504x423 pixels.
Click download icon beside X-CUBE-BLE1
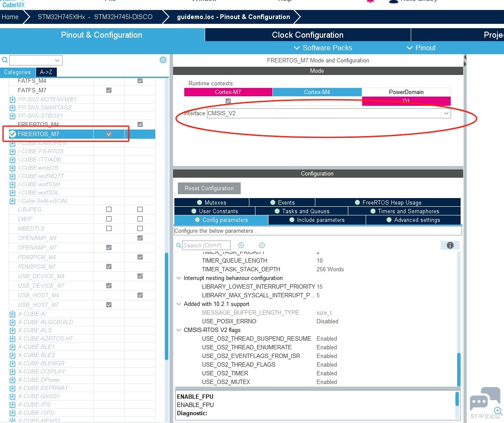(13, 347)
